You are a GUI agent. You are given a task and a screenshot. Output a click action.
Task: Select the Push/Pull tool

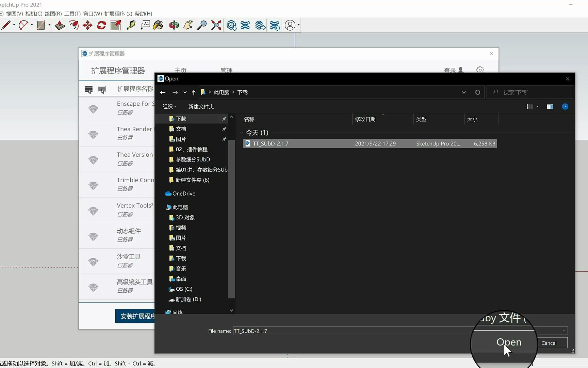click(60, 25)
